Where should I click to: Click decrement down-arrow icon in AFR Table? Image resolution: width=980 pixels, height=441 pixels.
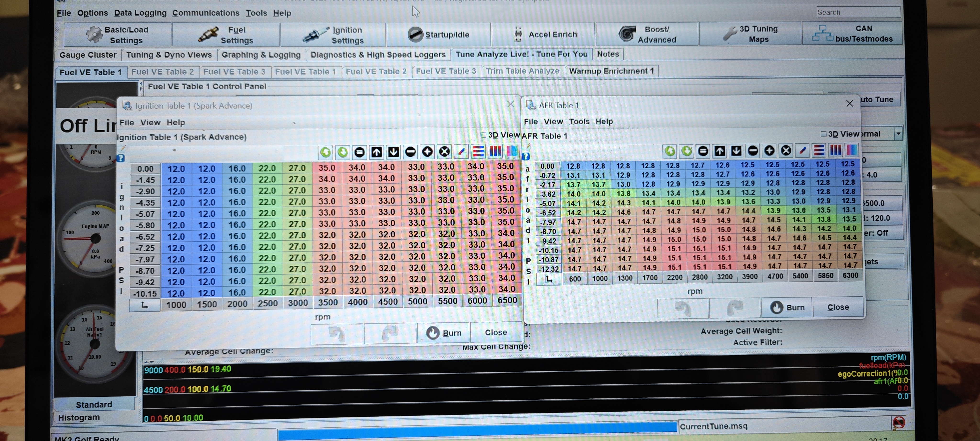(x=736, y=151)
